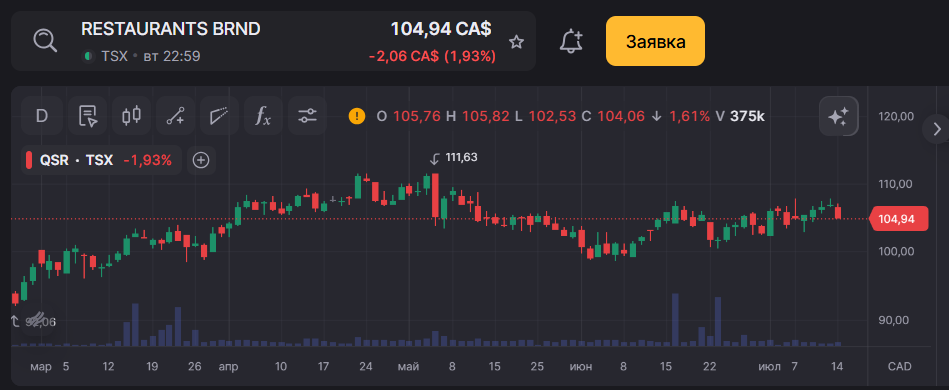Click the orange warning data indicator

click(357, 116)
